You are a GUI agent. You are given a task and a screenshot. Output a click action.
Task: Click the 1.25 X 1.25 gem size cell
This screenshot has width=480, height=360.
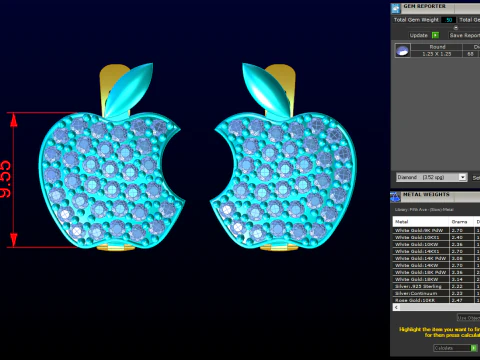(x=437, y=54)
